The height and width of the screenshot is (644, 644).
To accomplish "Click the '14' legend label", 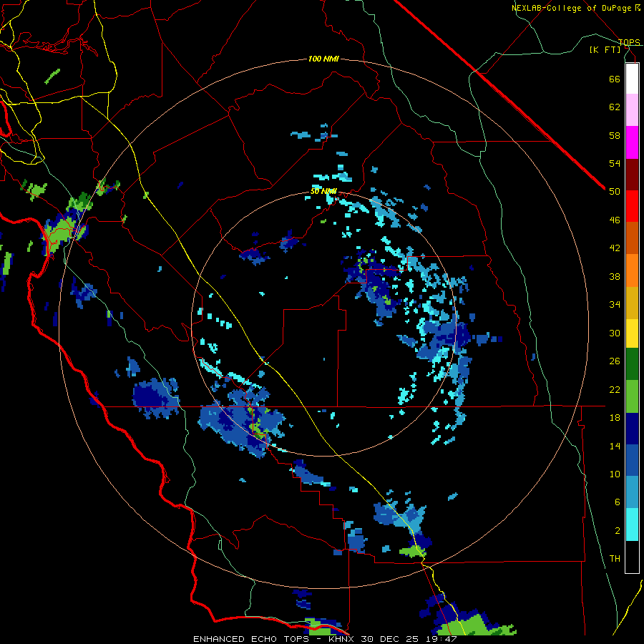I will point(615,446).
